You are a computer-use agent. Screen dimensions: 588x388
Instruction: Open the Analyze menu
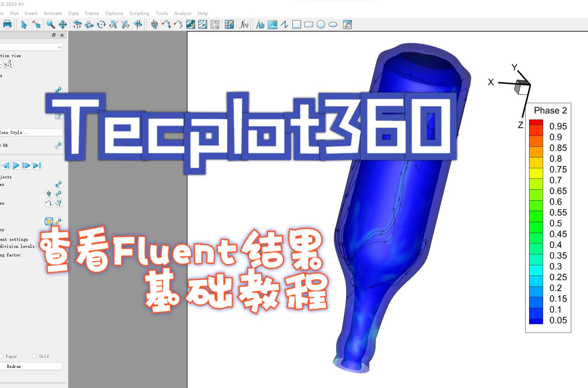[x=183, y=13]
